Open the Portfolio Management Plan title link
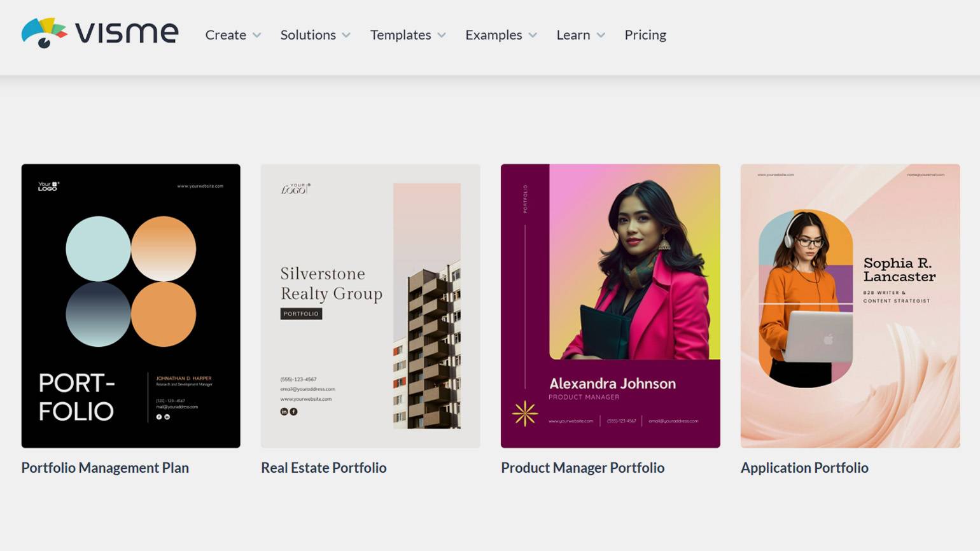This screenshot has width=980, height=551. [105, 468]
